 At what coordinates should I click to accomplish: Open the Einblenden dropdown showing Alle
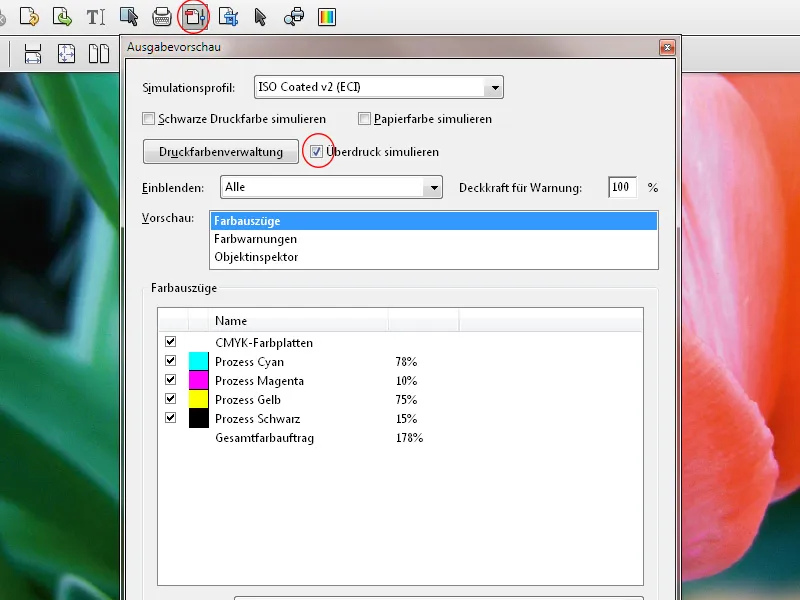coord(331,187)
